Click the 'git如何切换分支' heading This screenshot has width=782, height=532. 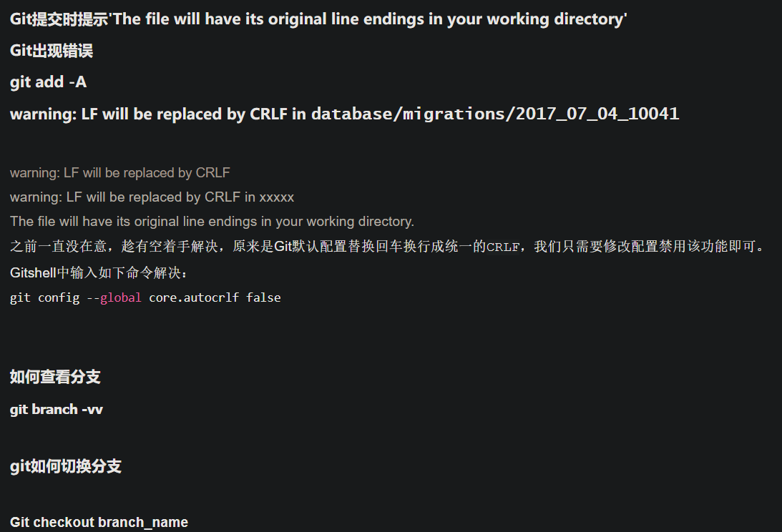pos(65,466)
